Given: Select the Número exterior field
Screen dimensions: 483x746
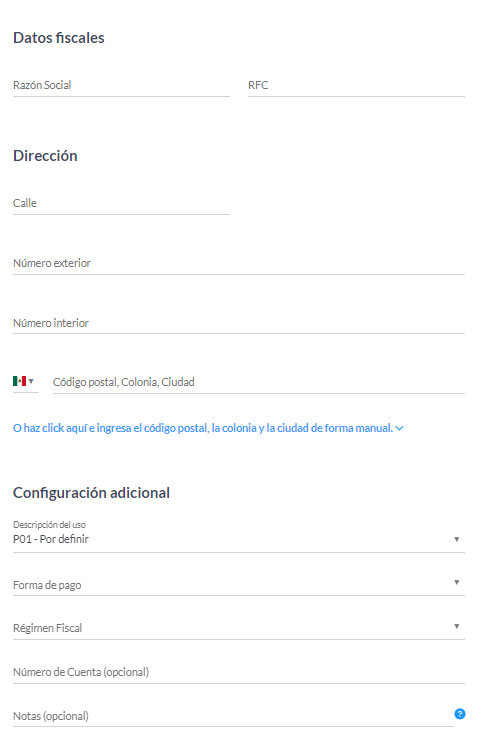Looking at the screenshot, I should click(239, 264).
